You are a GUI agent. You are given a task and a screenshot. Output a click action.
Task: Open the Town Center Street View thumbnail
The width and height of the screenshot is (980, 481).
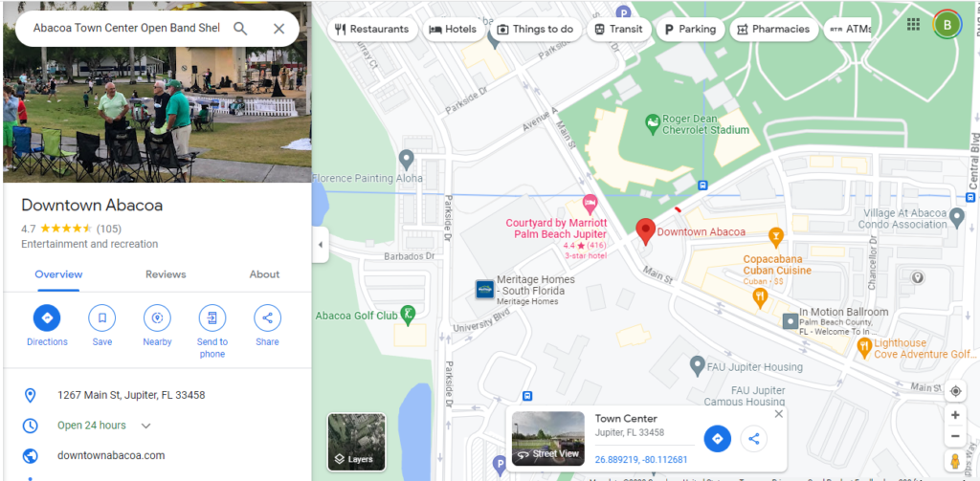[x=548, y=439]
